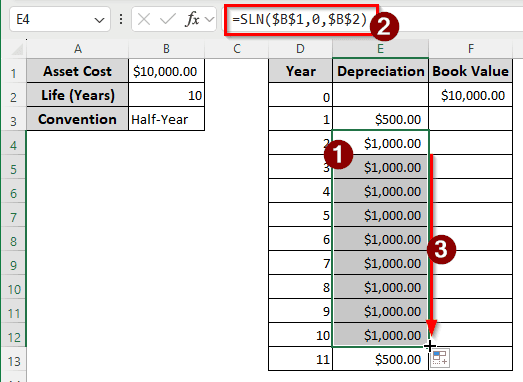Open the Auto Fill Options button
Image resolution: width=523 pixels, height=382 pixels.
pyautogui.click(x=440, y=358)
